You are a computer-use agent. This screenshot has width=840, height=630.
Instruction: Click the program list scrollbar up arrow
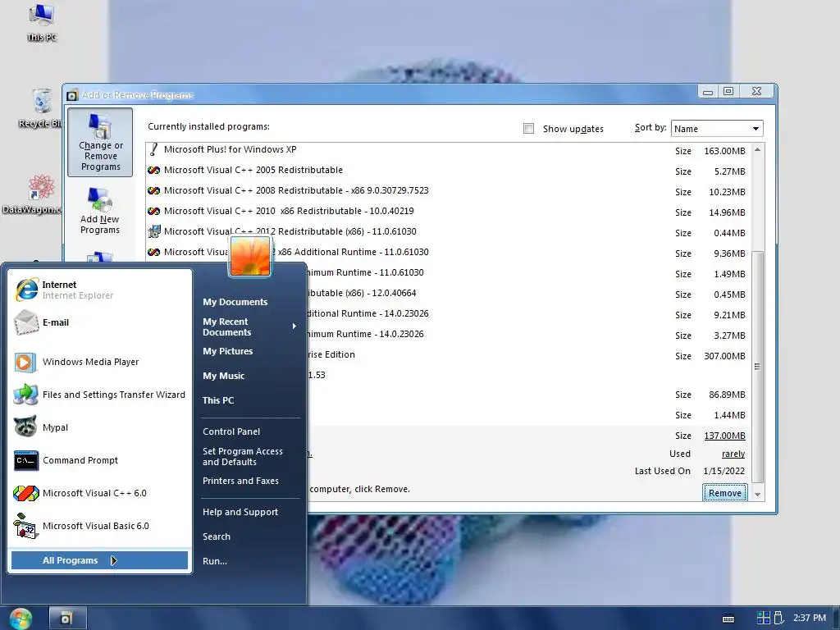[757, 150]
